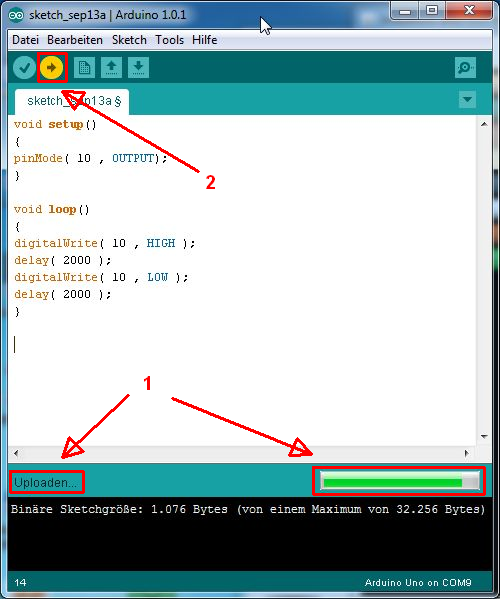Open a sketch with the up-arrow icon
This screenshot has height=599, width=500.
[x=112, y=68]
